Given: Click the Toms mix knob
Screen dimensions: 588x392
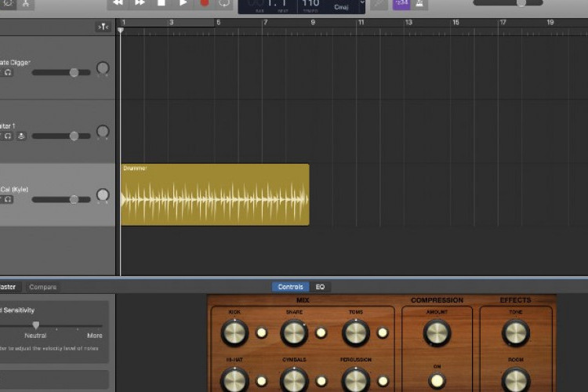Looking at the screenshot, I should (355, 332).
